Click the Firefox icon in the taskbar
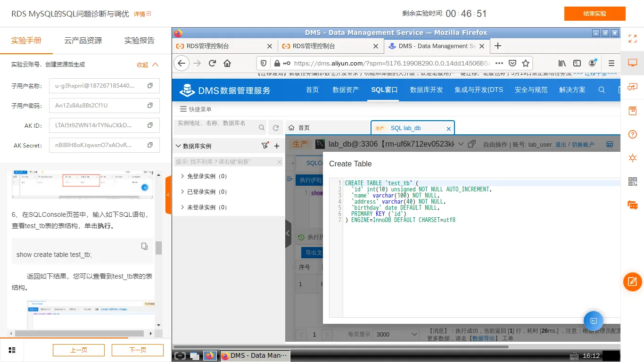The height and width of the screenshot is (362, 644). pyautogui.click(x=210, y=355)
